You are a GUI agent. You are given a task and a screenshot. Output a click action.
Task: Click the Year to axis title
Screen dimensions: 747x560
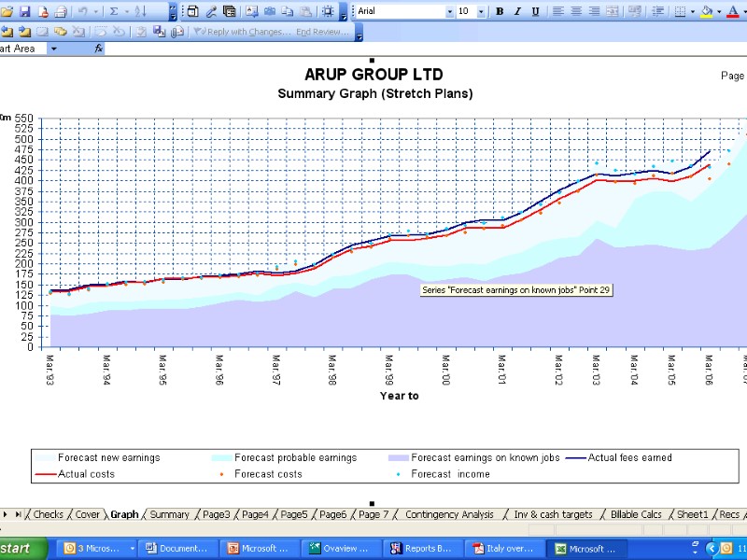400,396
